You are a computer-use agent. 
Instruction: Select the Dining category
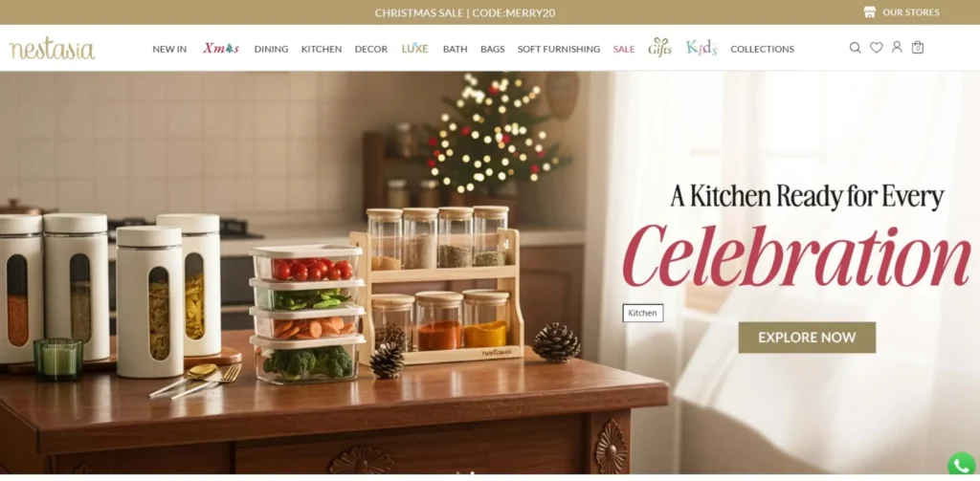(271, 49)
